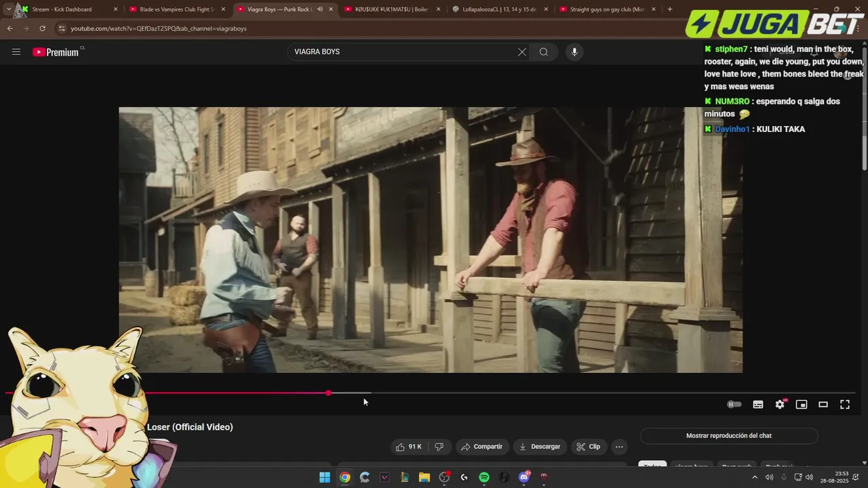Screen dimensions: 868x488
Task: View site information icon in address bar
Action: [x=62, y=28]
